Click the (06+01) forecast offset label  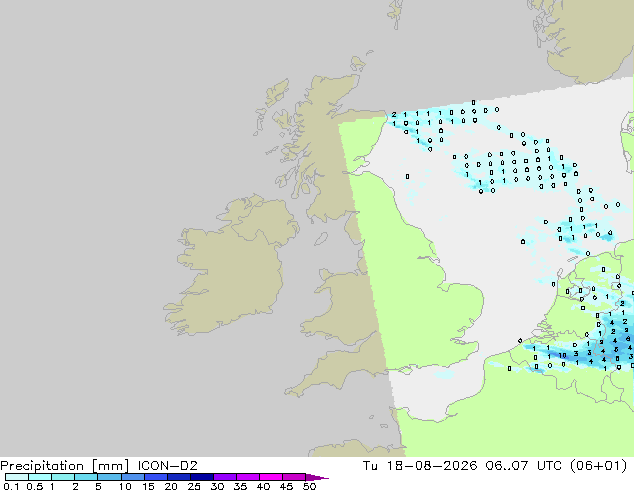[x=598, y=466]
